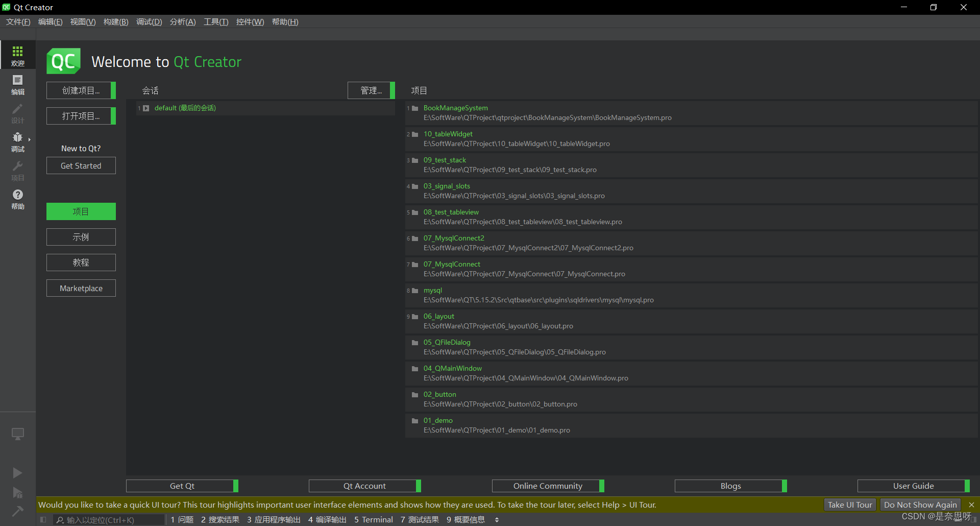
Task: Open the 08_test_tableview project
Action: point(692,217)
